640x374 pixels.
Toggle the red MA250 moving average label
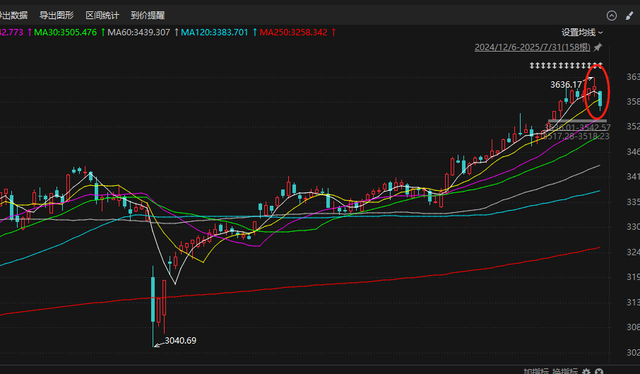(293, 32)
